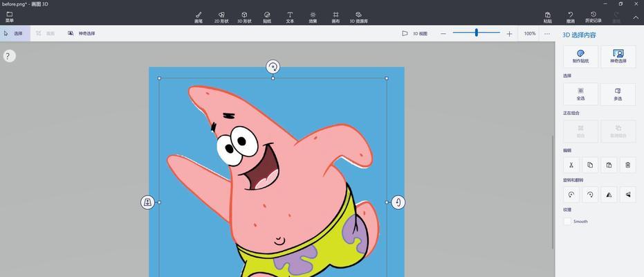Screen dimensions: 644x277
Task: Click 神奇选择 in the sub-toolbar
Action: click(82, 33)
